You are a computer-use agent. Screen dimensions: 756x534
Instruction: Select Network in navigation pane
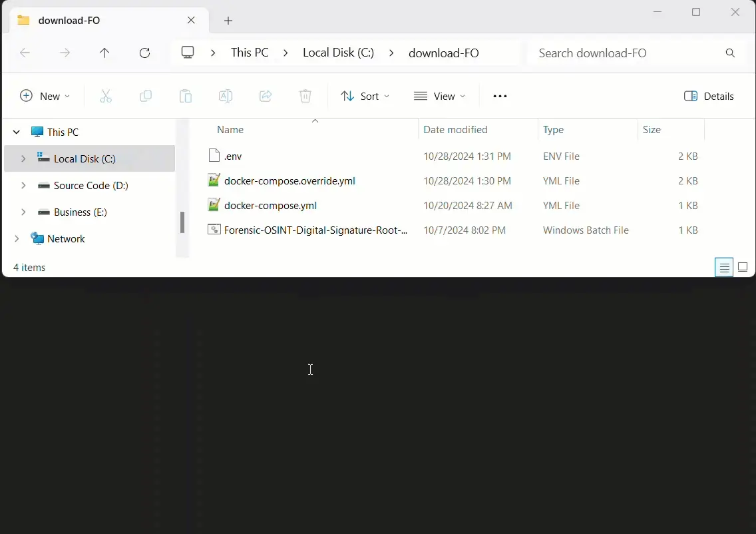point(66,239)
